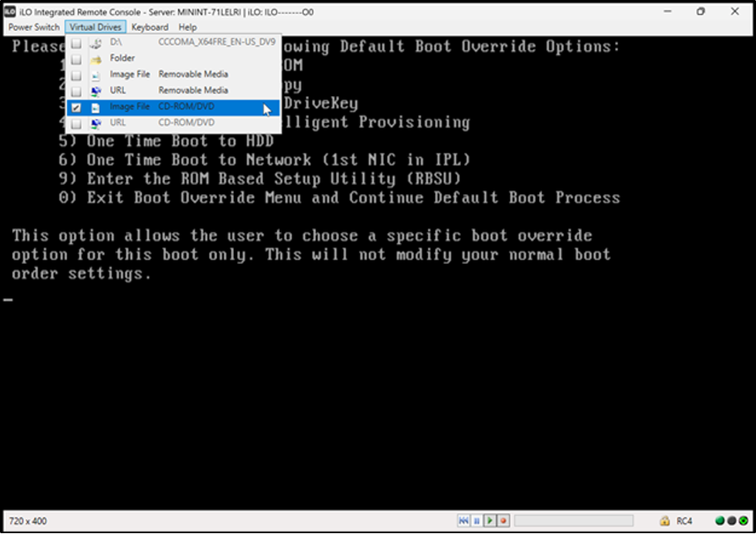
Task: Check the URL CD-ROM/DVD checkbox
Action: (77, 124)
